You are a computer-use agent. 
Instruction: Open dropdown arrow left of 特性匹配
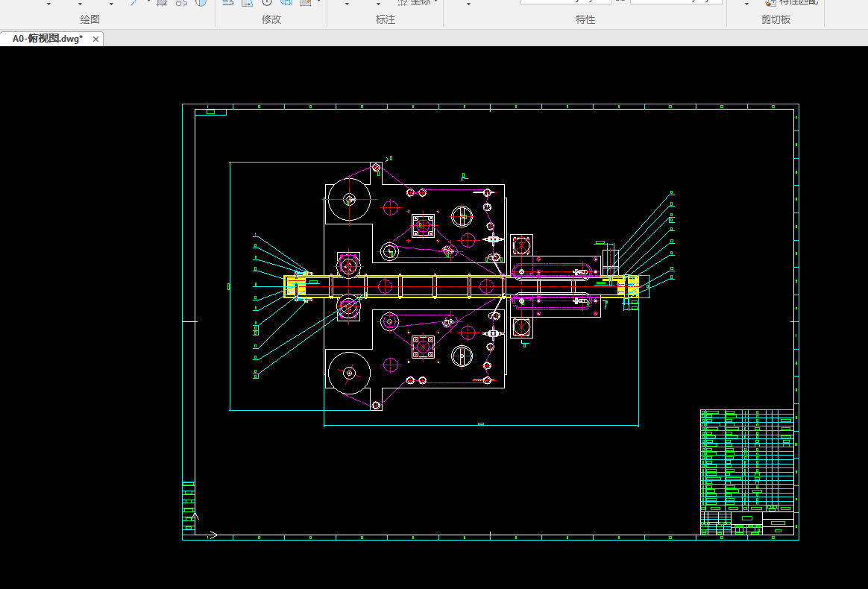747,4
